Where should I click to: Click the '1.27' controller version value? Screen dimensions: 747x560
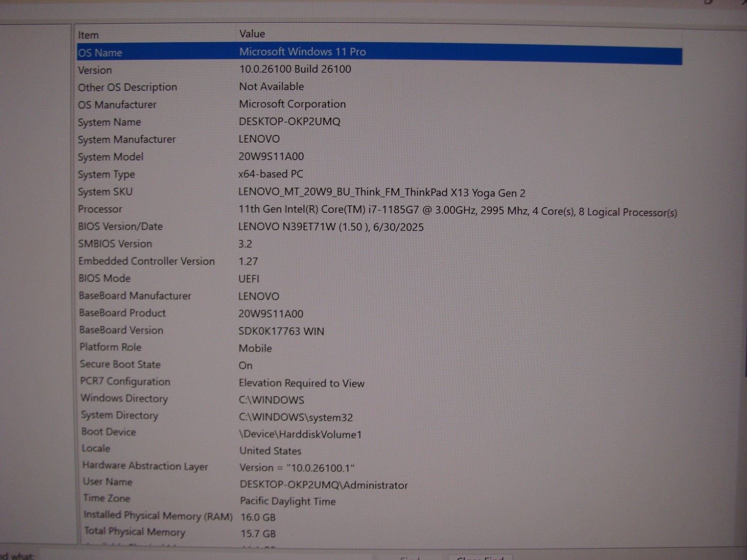click(248, 262)
